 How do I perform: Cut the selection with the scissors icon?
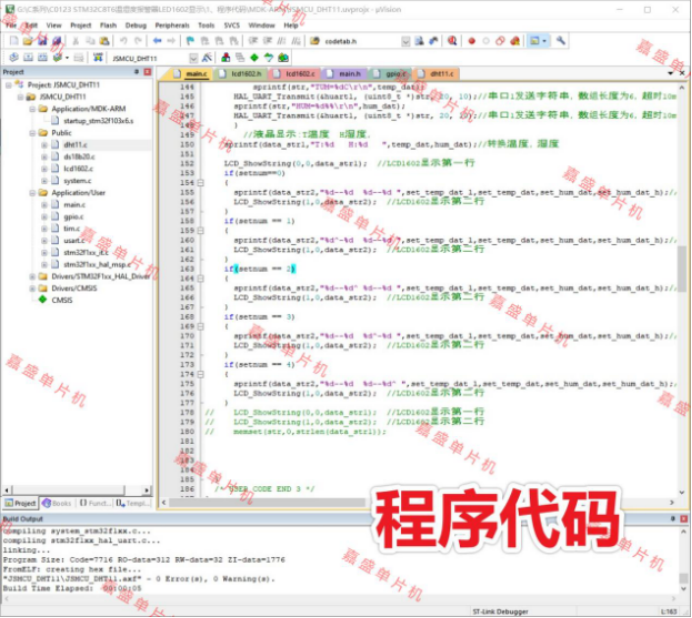click(x=76, y=41)
